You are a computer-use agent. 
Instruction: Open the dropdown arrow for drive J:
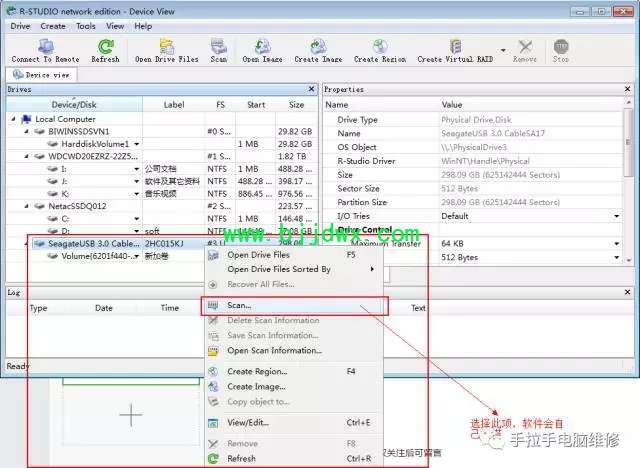pos(137,181)
